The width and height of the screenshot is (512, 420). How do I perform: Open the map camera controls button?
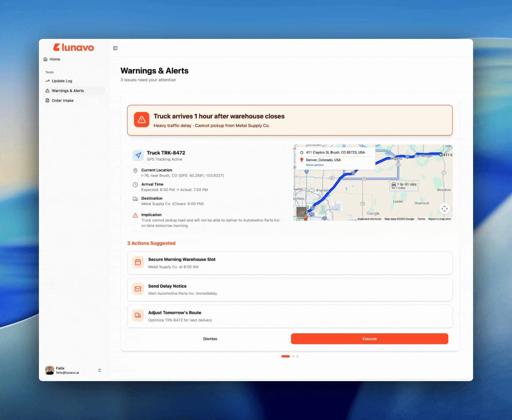(444, 209)
